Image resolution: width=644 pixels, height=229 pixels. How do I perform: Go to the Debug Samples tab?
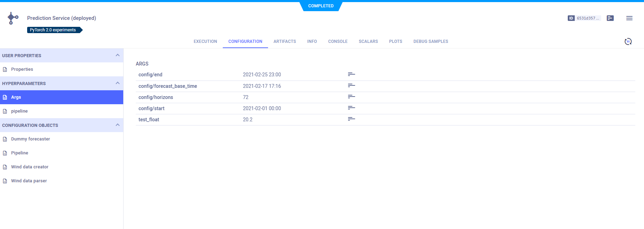point(430,41)
